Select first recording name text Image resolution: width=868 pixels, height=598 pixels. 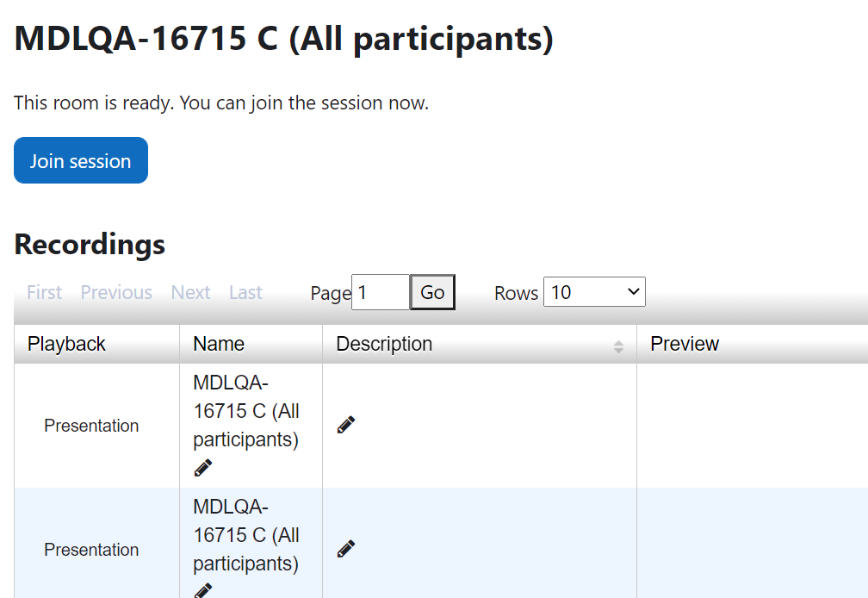[x=246, y=411]
